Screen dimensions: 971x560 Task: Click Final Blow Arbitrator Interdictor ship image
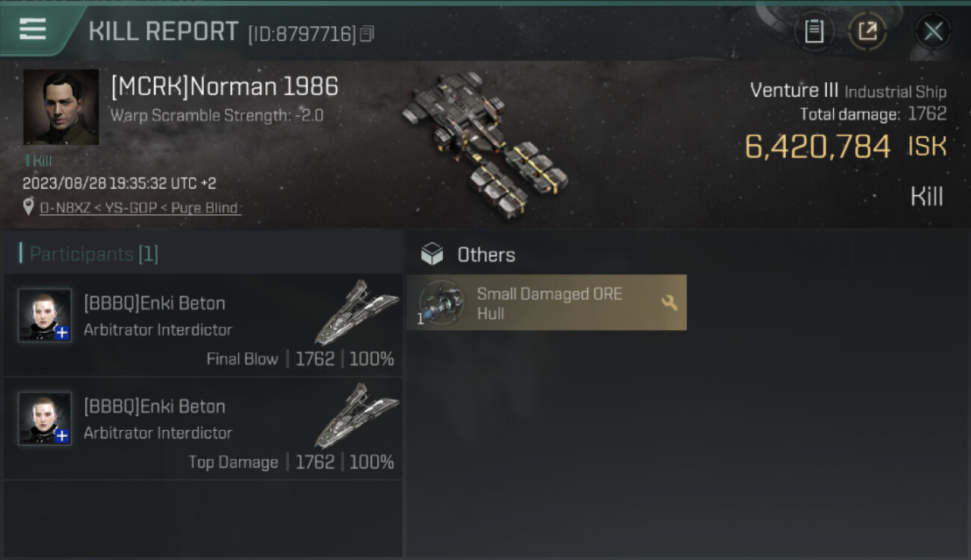[357, 311]
